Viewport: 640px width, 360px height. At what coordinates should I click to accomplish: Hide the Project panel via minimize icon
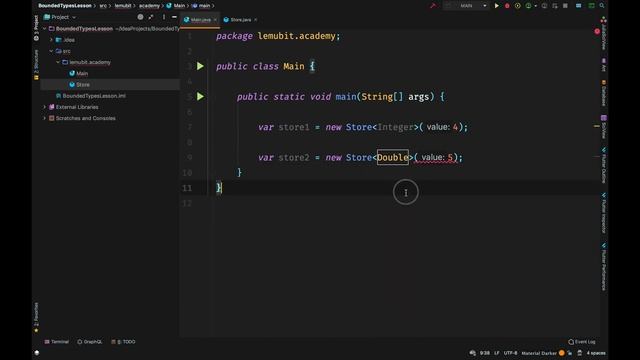tap(174, 17)
